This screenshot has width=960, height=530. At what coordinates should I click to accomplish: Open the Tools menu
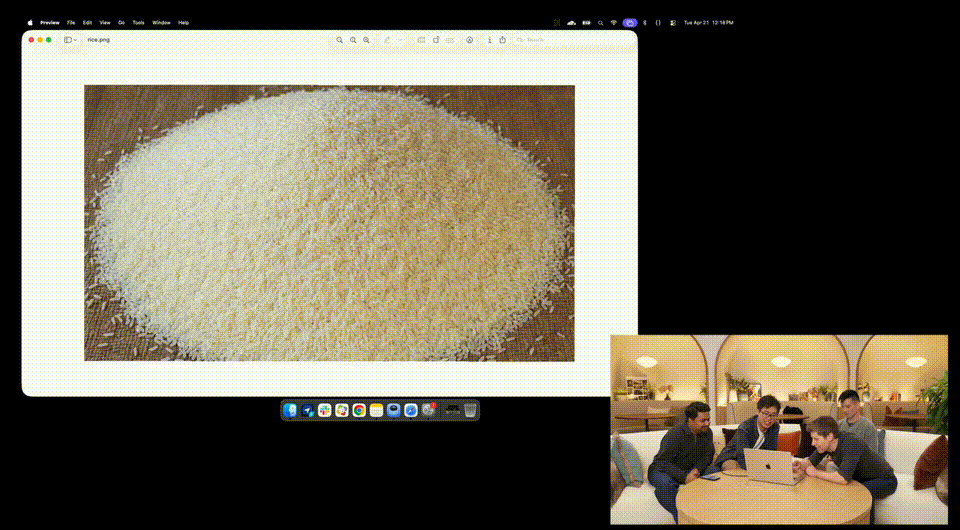click(138, 22)
